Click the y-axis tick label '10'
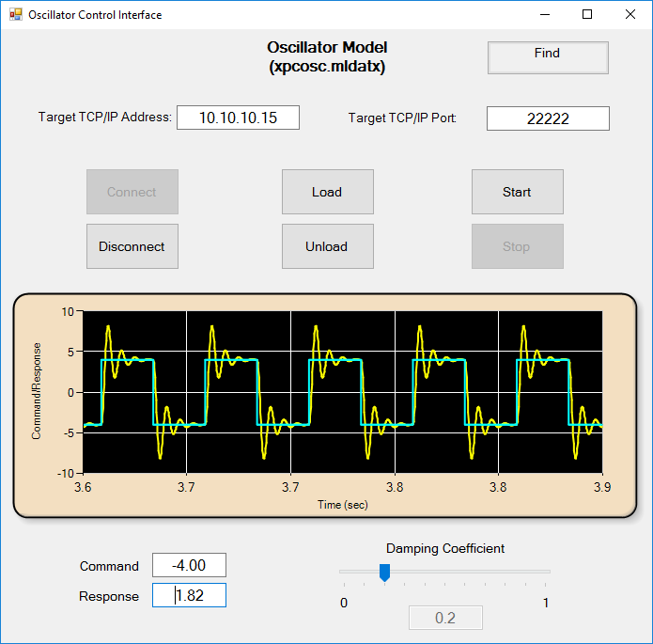653x644 pixels. 68,312
